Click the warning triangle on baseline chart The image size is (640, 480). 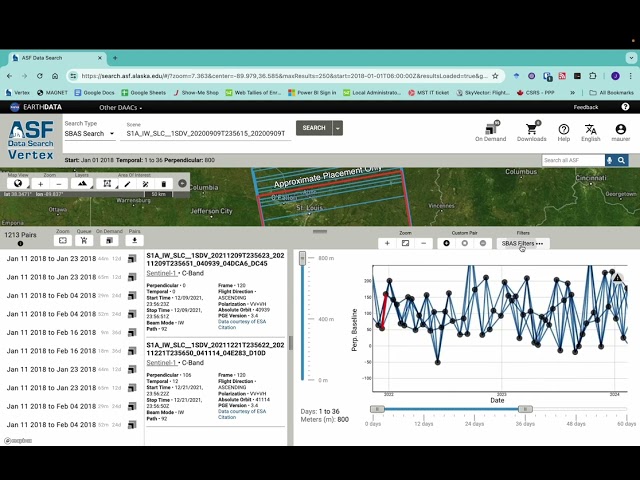618,278
